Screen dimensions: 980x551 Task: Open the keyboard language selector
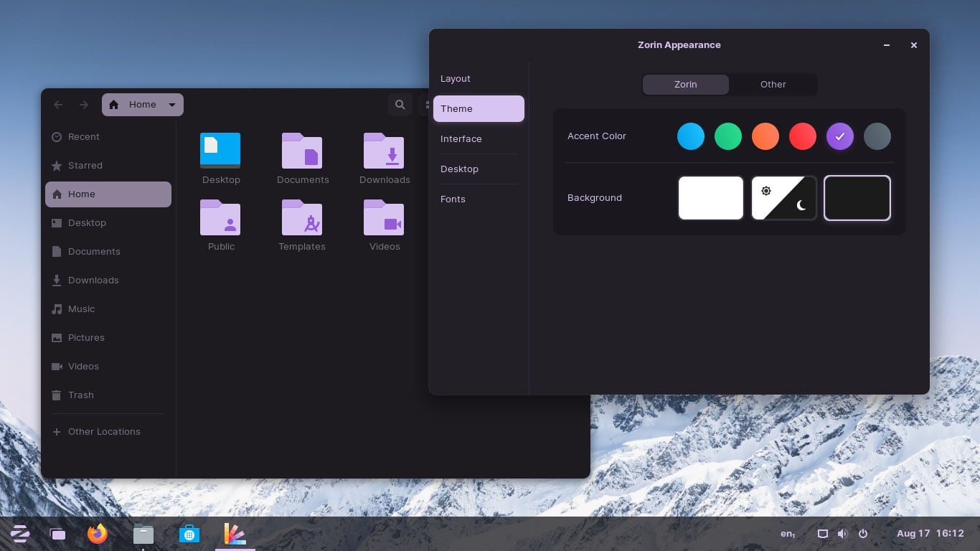788,534
